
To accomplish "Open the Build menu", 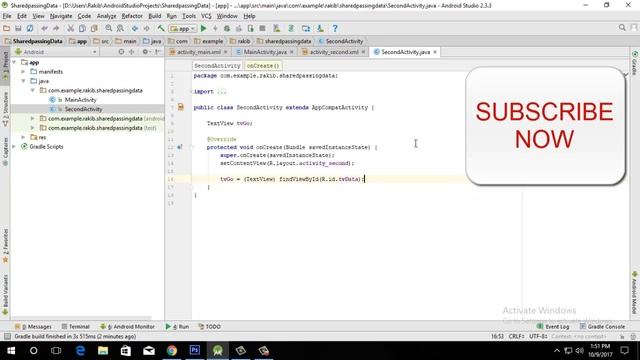I will 154,16.
